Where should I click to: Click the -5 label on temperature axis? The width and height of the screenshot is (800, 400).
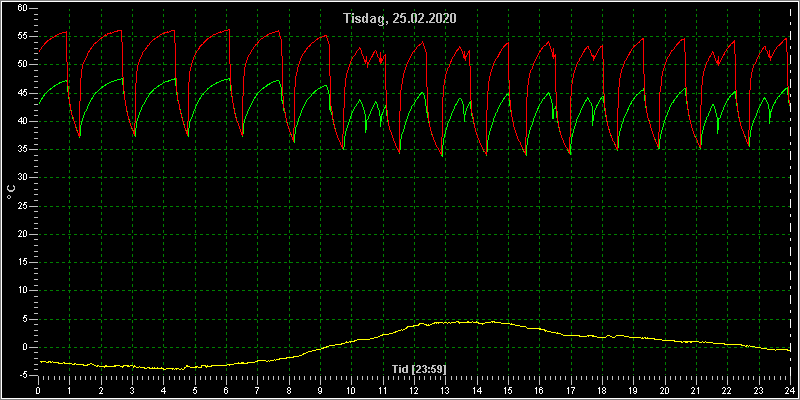click(22, 375)
